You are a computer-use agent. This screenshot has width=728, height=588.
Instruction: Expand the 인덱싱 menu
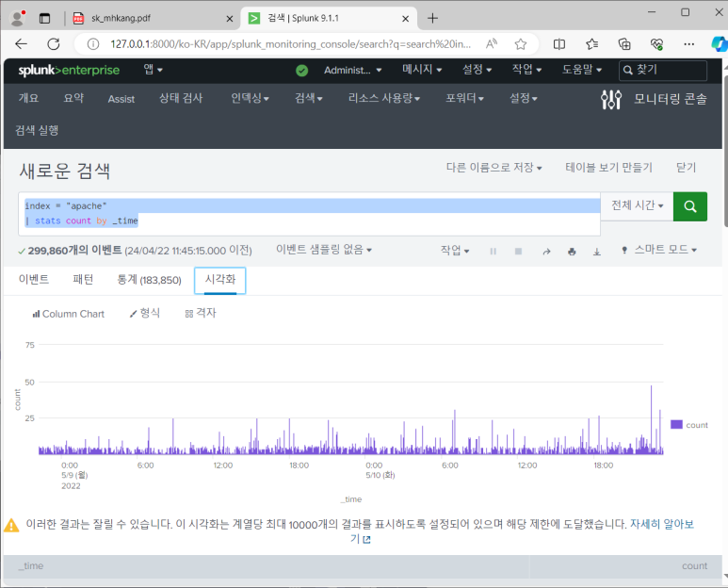[x=250, y=98]
